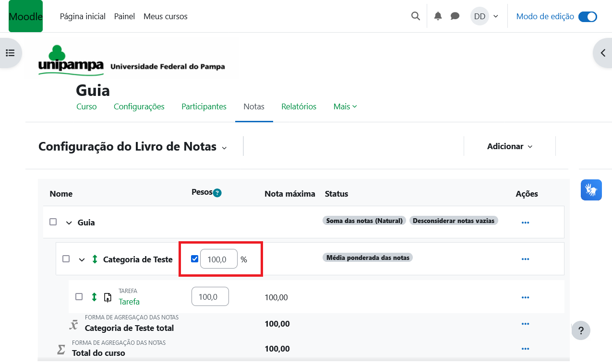Screen dimensions: 612x364
Task: Select the Guia category checkbox
Action: tap(53, 222)
